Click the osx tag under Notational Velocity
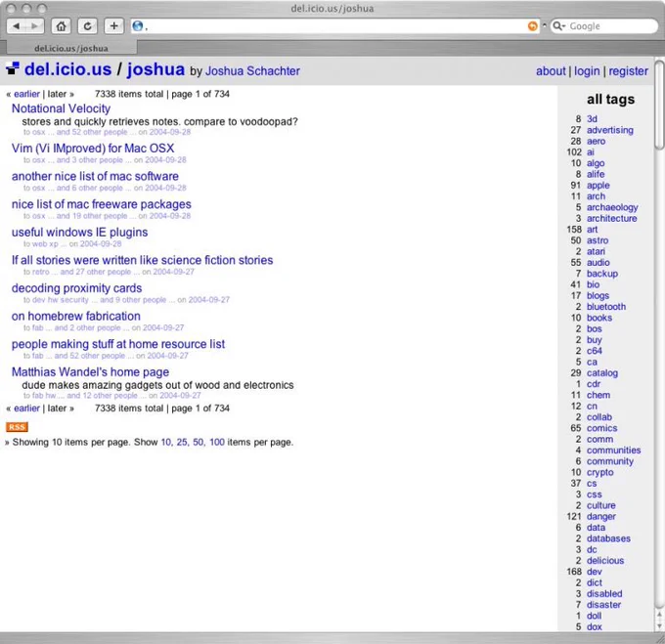Image resolution: width=665 pixels, height=644 pixels. point(38,132)
